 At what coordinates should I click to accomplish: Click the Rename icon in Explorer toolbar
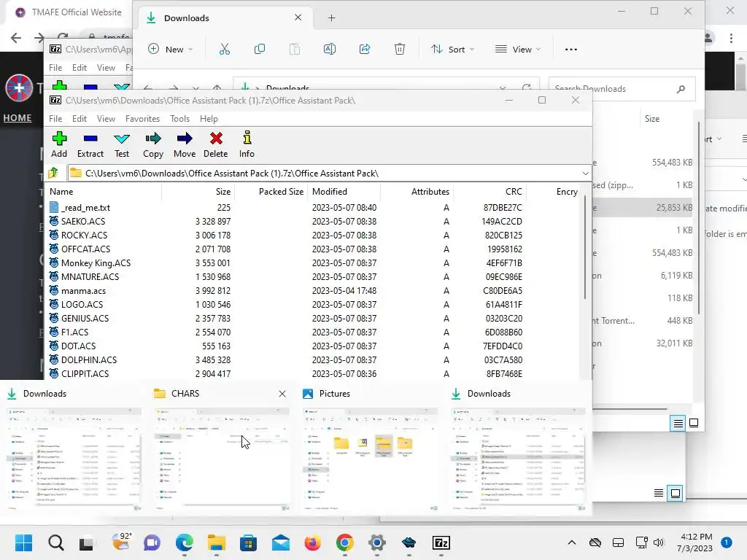click(x=330, y=49)
